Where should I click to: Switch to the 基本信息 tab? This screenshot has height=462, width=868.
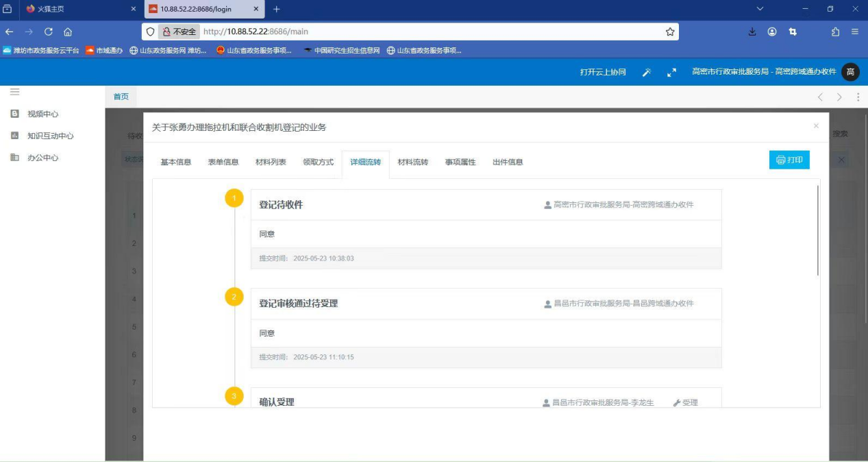coord(176,162)
